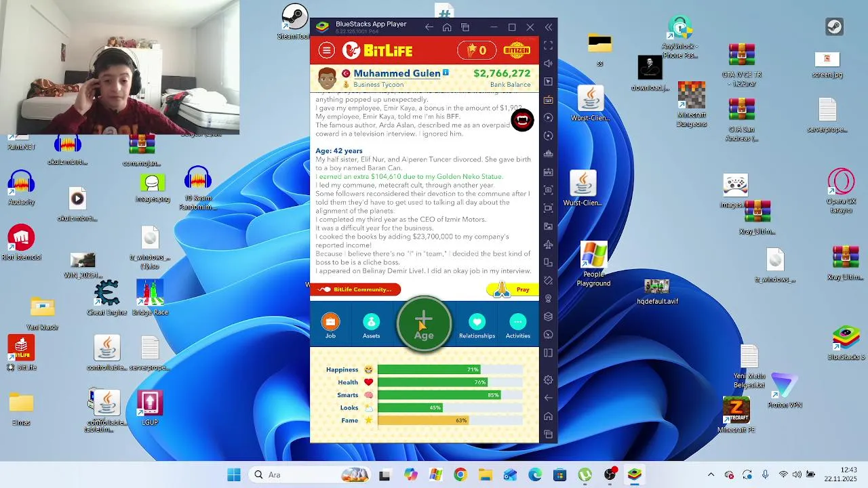Select the Fame stat bar
Image resolution: width=868 pixels, height=488 pixels.
tap(450, 420)
